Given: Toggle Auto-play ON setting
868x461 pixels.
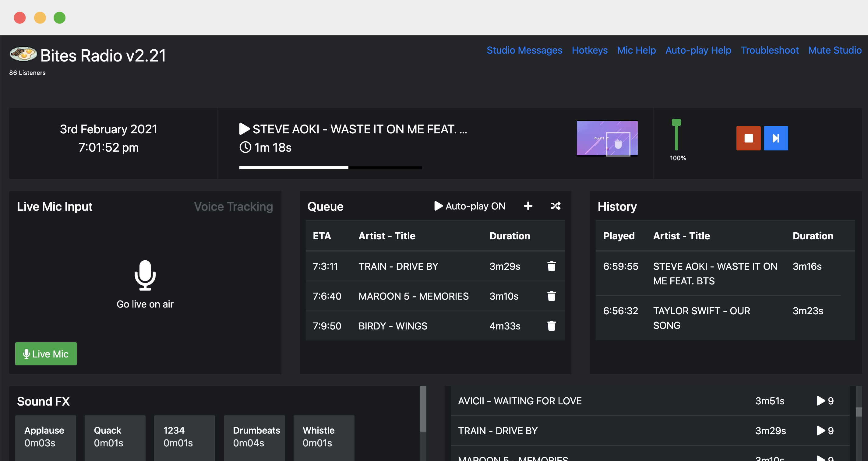Looking at the screenshot, I should [470, 206].
